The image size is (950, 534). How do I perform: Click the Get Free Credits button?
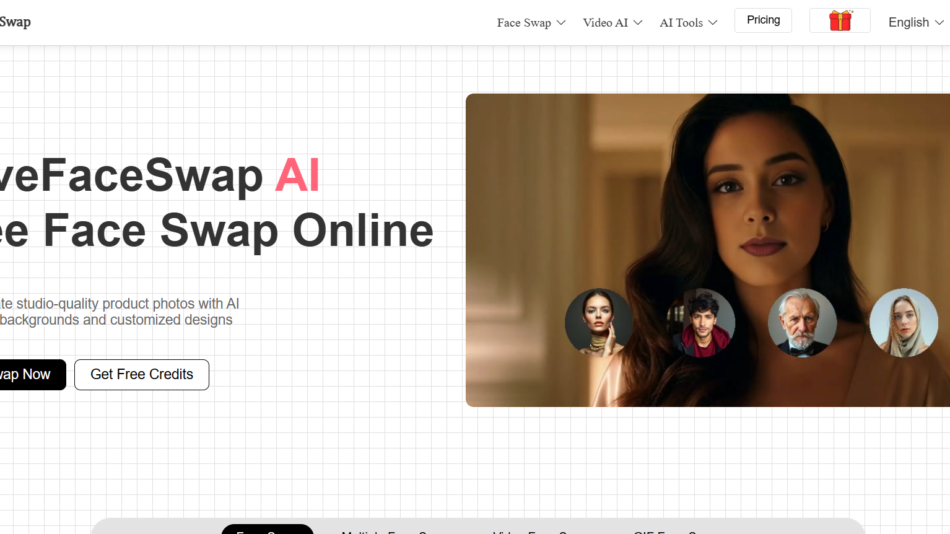(x=141, y=374)
